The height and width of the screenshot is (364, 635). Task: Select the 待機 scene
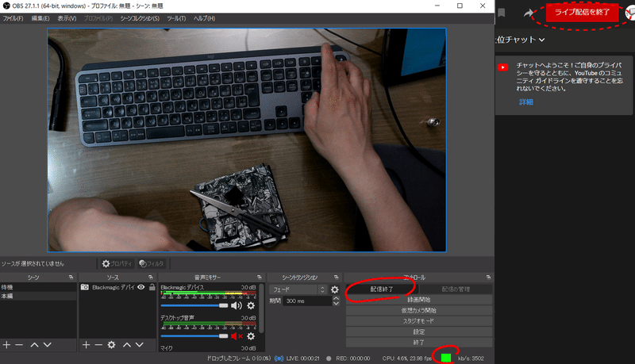(38, 287)
